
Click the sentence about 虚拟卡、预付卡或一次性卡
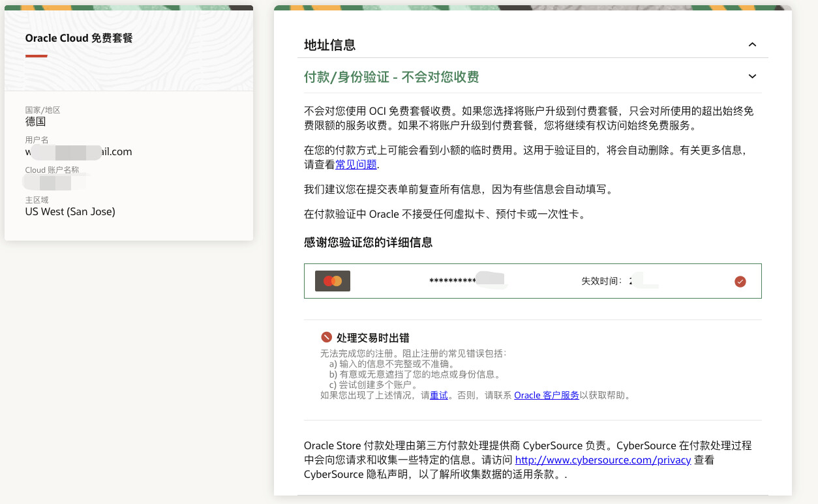point(445,214)
